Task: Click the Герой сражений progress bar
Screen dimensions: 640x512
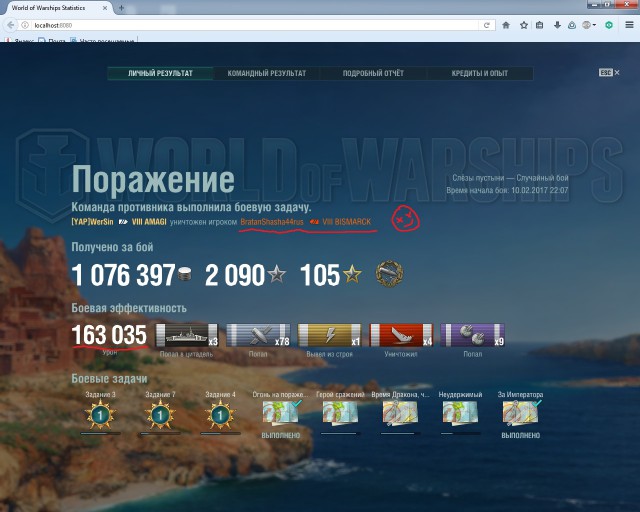Action: tap(340, 434)
